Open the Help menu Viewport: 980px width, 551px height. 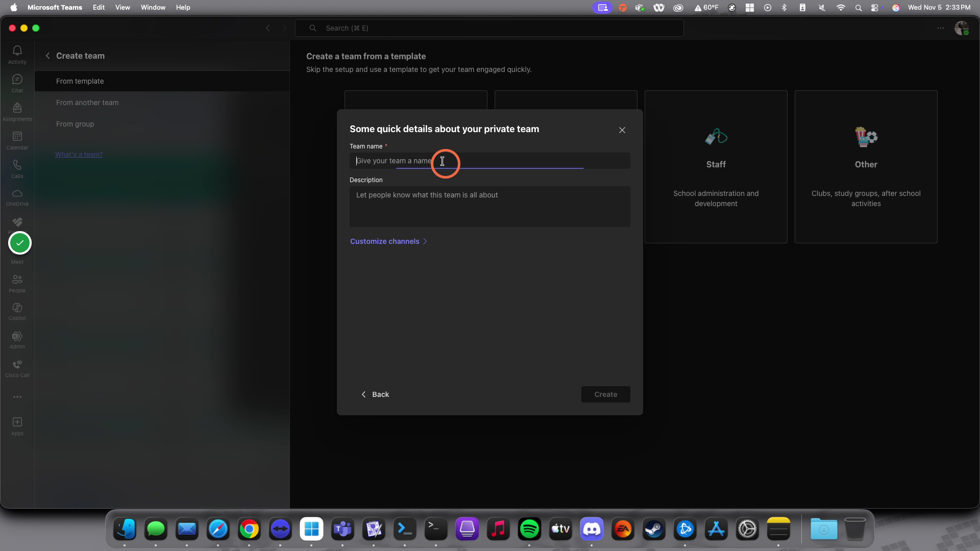tap(183, 7)
